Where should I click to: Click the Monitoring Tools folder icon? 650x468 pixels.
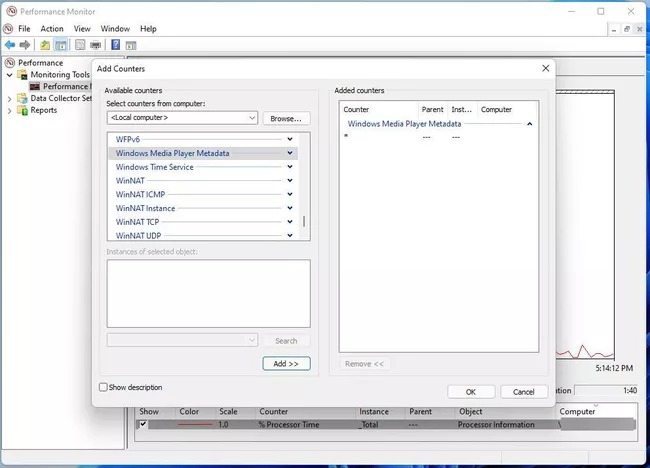tap(22, 75)
